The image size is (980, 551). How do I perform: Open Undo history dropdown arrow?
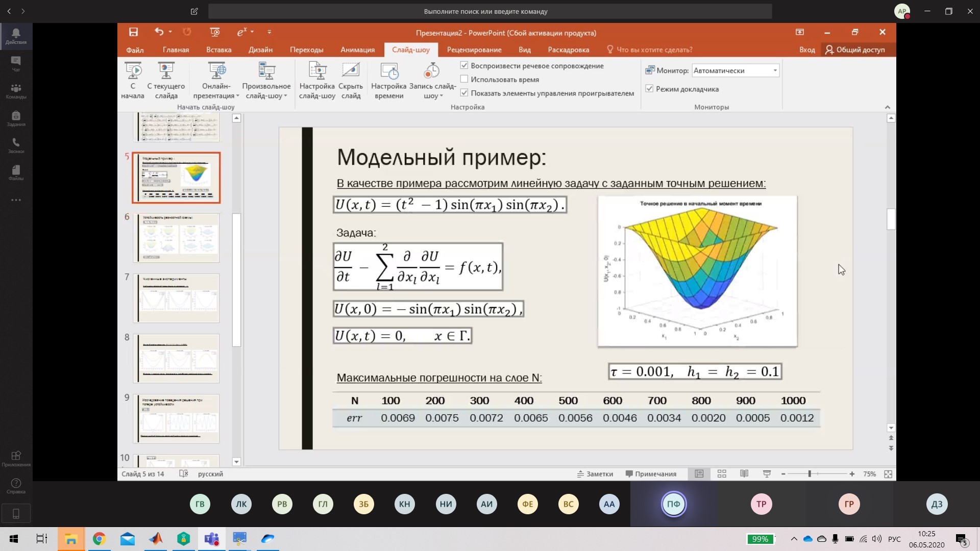point(170,32)
